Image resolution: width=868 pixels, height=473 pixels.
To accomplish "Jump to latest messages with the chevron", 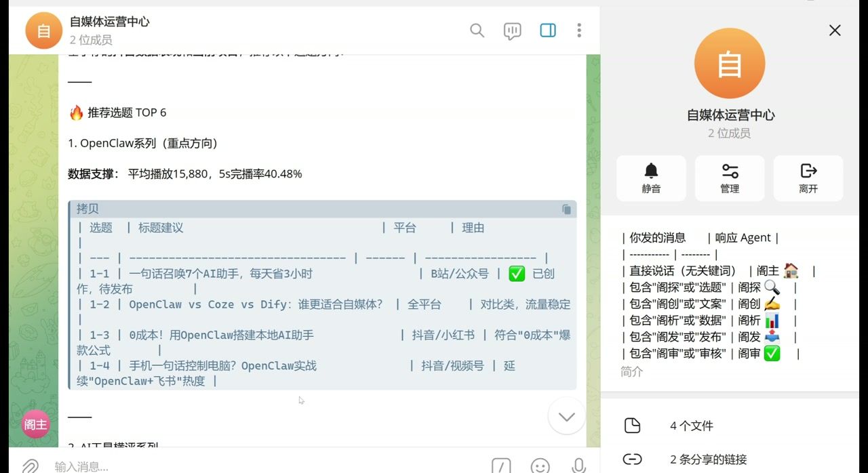I will (x=566, y=416).
